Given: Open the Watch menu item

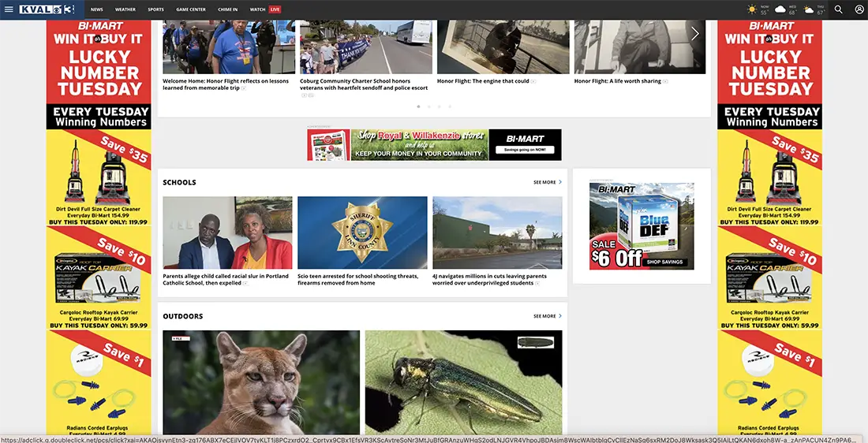Looking at the screenshot, I should (257, 9).
